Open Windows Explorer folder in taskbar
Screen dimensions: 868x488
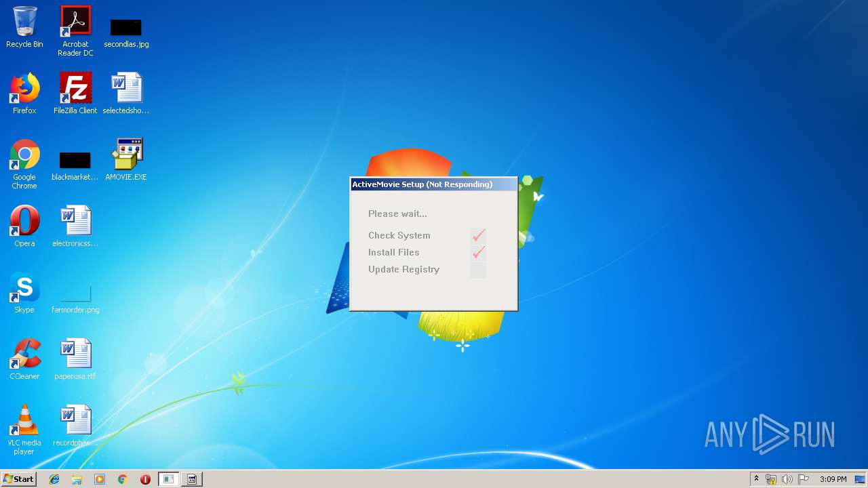coord(77,479)
